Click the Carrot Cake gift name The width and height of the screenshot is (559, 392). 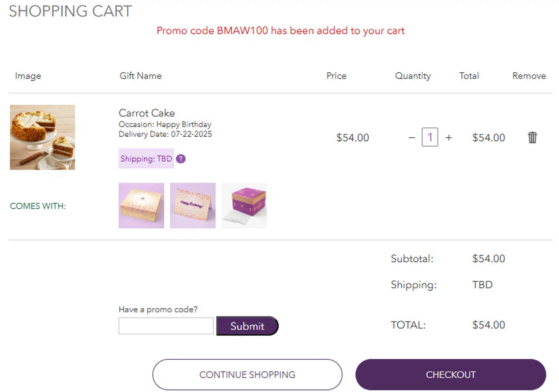pyautogui.click(x=146, y=113)
